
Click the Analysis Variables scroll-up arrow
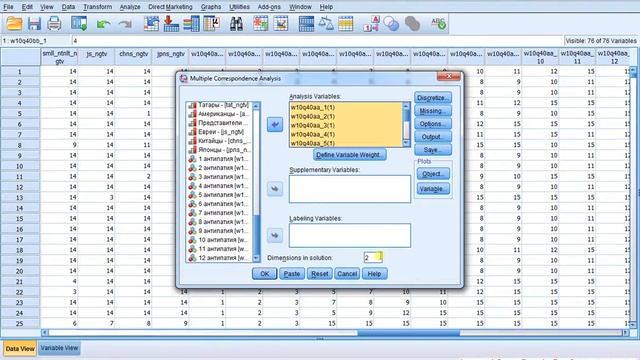point(406,106)
